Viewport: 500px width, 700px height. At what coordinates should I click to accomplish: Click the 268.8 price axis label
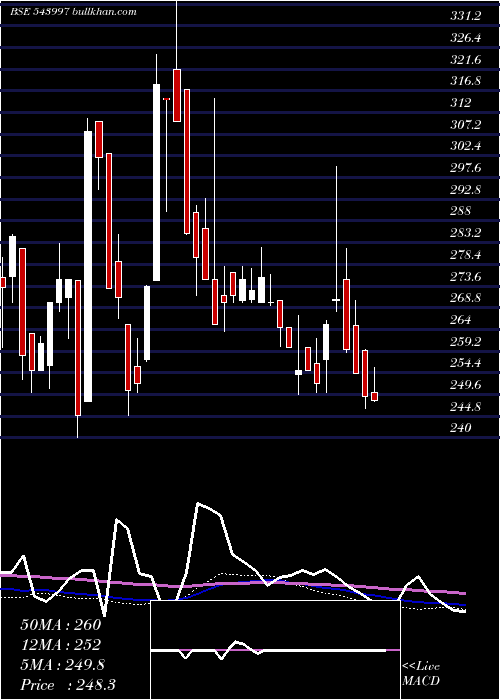[466, 298]
